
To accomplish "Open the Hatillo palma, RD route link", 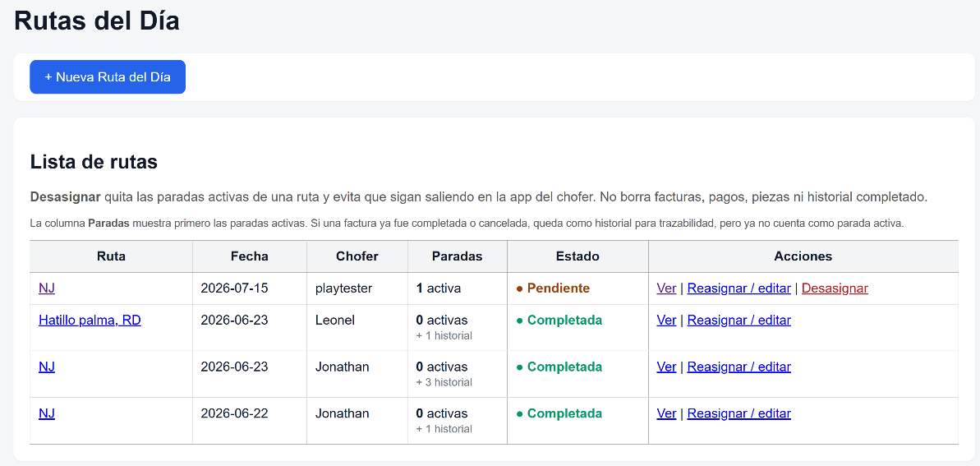I will tap(90, 321).
